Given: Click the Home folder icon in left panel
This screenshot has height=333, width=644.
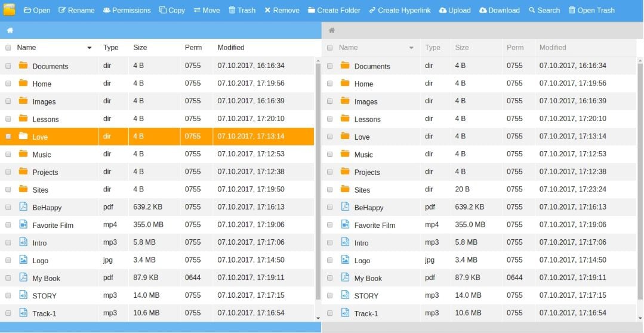Looking at the screenshot, I should coord(23,83).
